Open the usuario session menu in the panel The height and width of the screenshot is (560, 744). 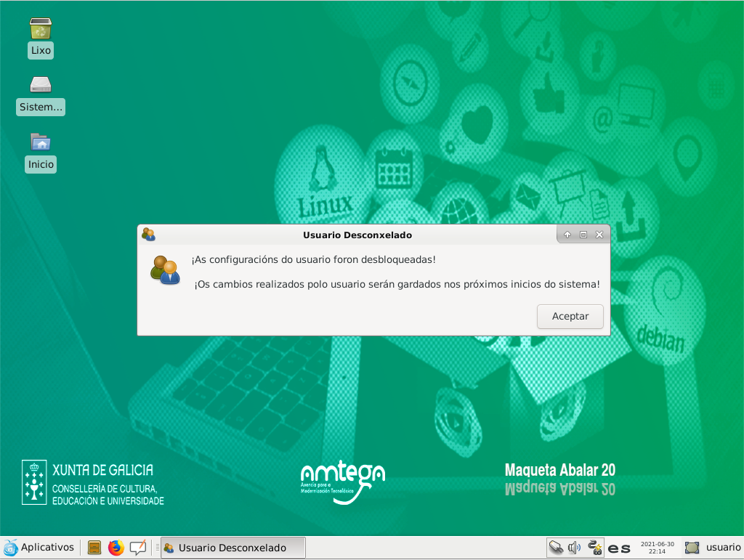713,548
